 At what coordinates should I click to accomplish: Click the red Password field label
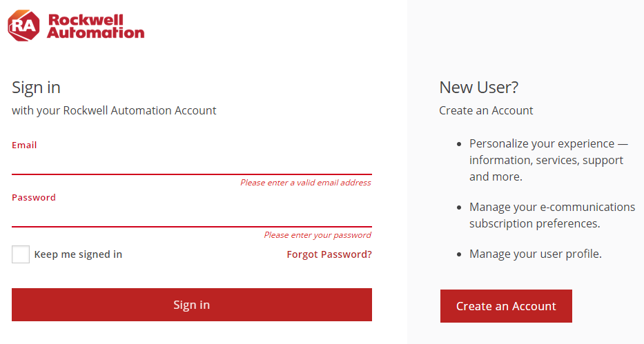point(34,197)
